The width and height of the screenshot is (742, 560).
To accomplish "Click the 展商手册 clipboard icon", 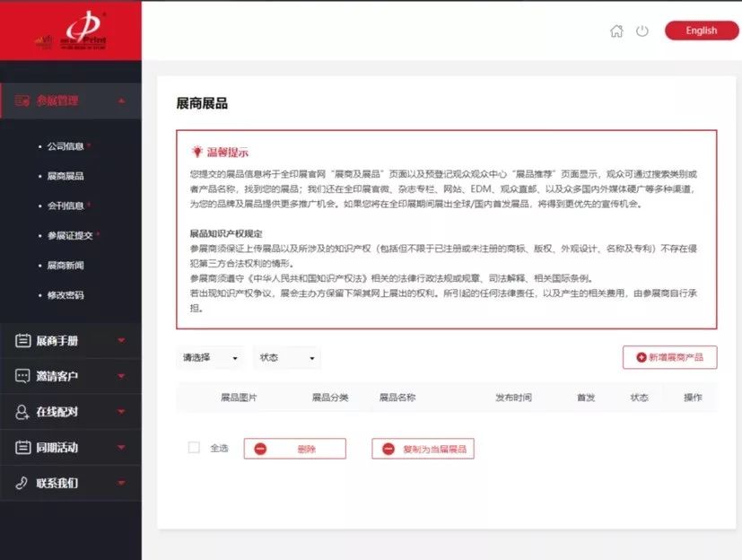I will [22, 341].
